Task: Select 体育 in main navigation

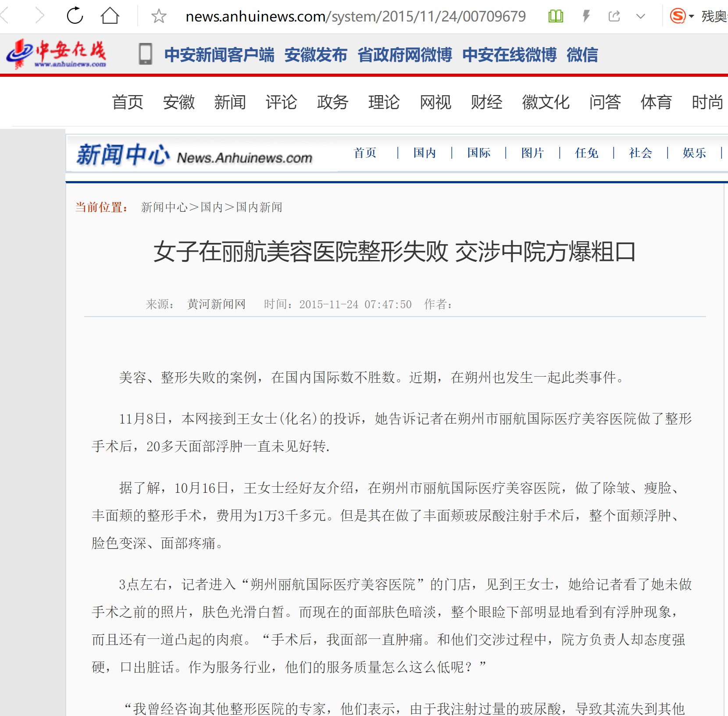Action: [657, 102]
